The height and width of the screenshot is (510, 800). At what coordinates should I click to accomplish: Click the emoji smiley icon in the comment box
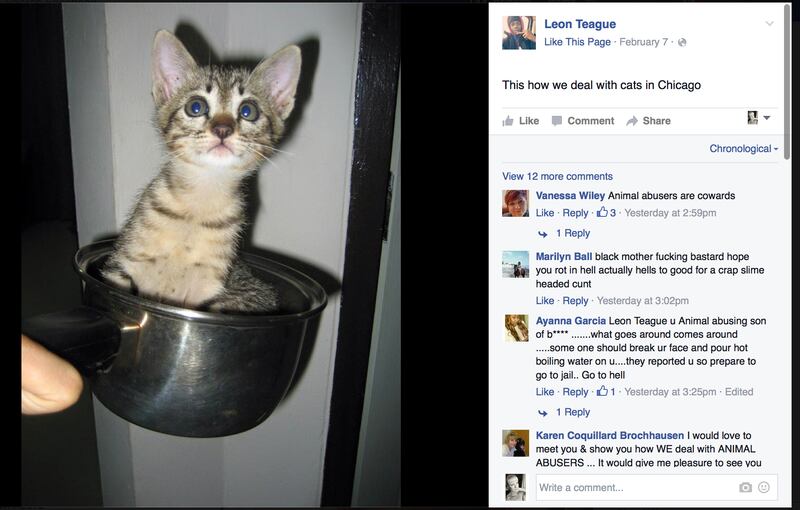764,488
